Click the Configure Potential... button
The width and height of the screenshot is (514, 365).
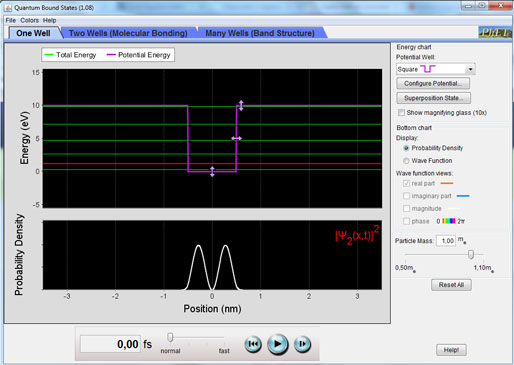pyautogui.click(x=433, y=83)
